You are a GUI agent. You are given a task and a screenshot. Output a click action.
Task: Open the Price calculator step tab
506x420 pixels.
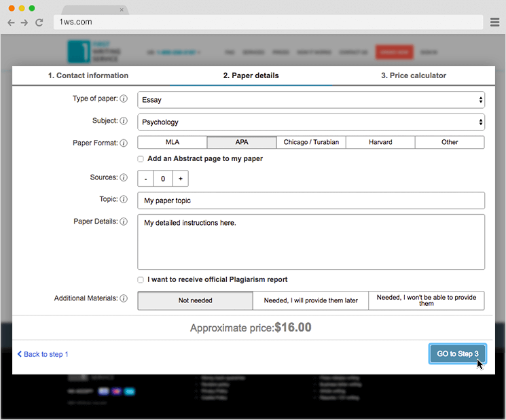point(414,75)
